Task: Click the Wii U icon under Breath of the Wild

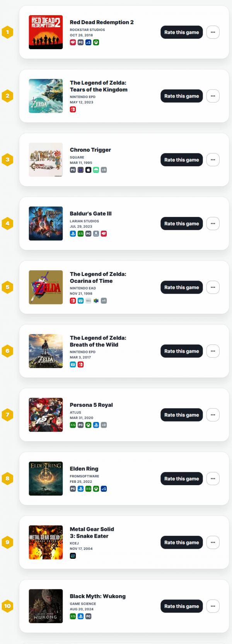Action: [73, 365]
